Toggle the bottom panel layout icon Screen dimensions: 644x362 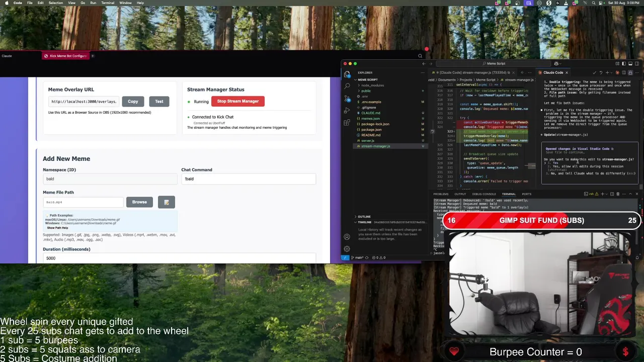[x=630, y=64]
